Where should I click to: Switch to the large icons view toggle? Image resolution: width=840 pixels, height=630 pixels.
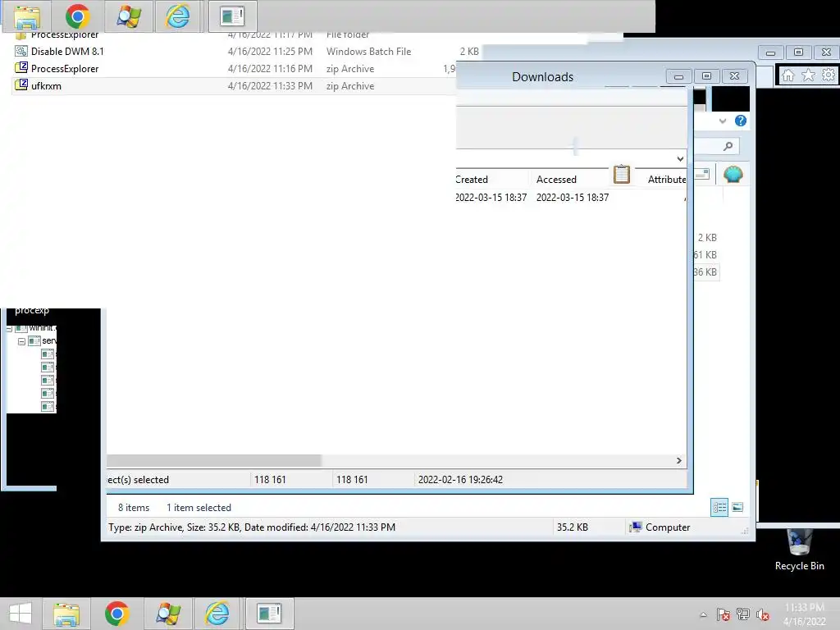[x=737, y=507]
